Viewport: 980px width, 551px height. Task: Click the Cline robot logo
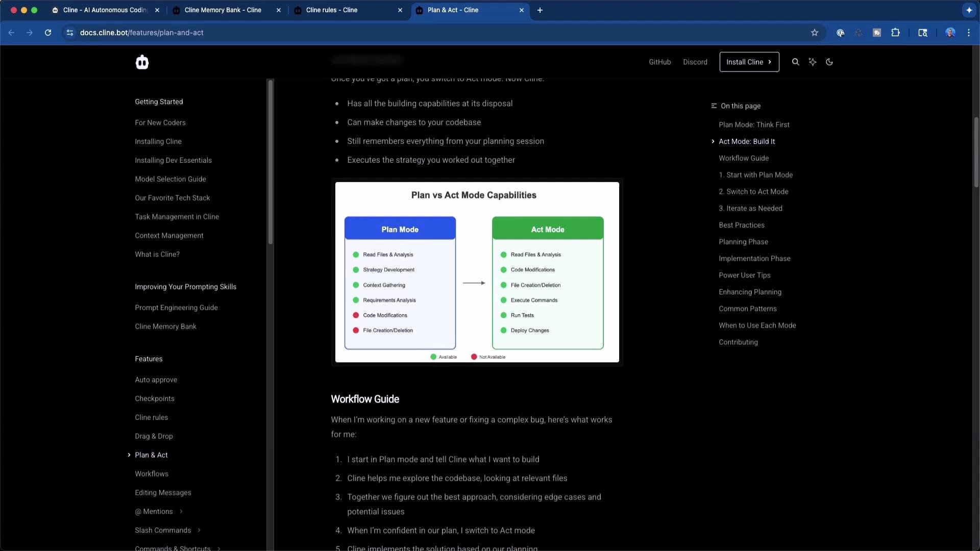click(142, 62)
